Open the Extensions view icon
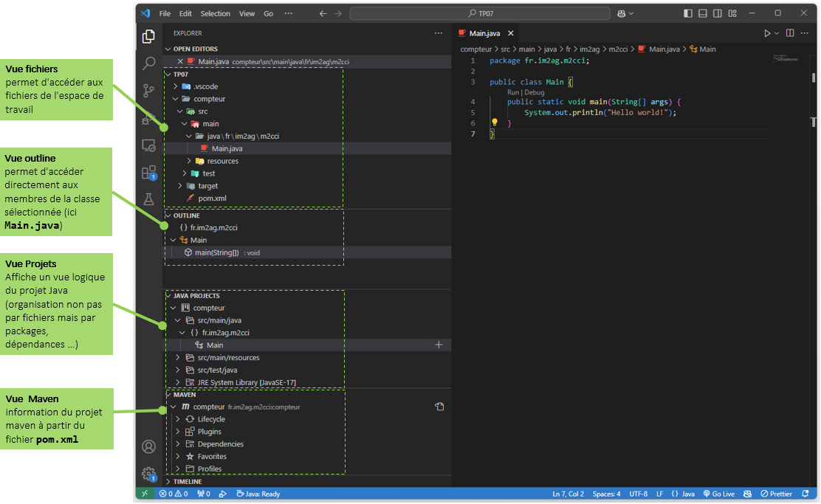Image resolution: width=821 pixels, height=504 pixels. pyautogui.click(x=148, y=173)
